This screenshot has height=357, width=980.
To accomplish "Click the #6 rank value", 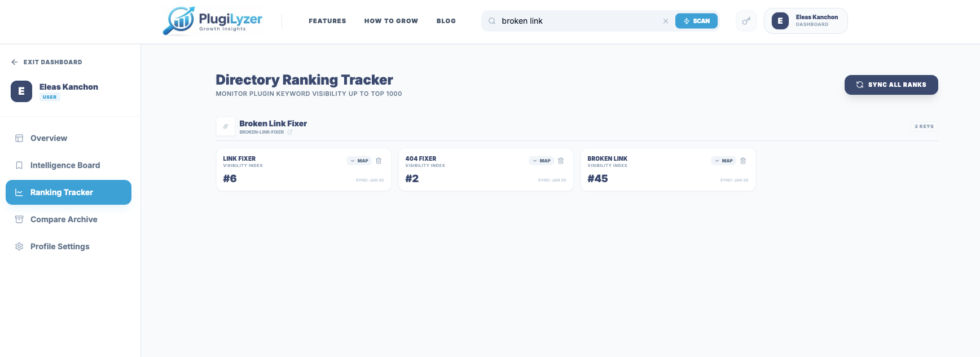I will [x=230, y=179].
